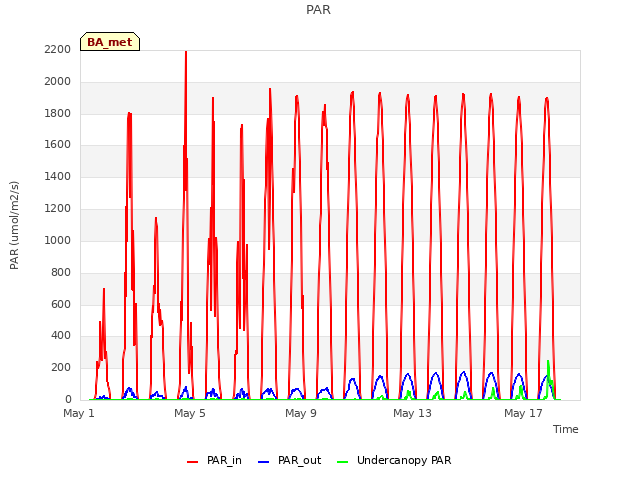
Task: Toggle PAR_out series in the legend
Action: click(x=290, y=460)
